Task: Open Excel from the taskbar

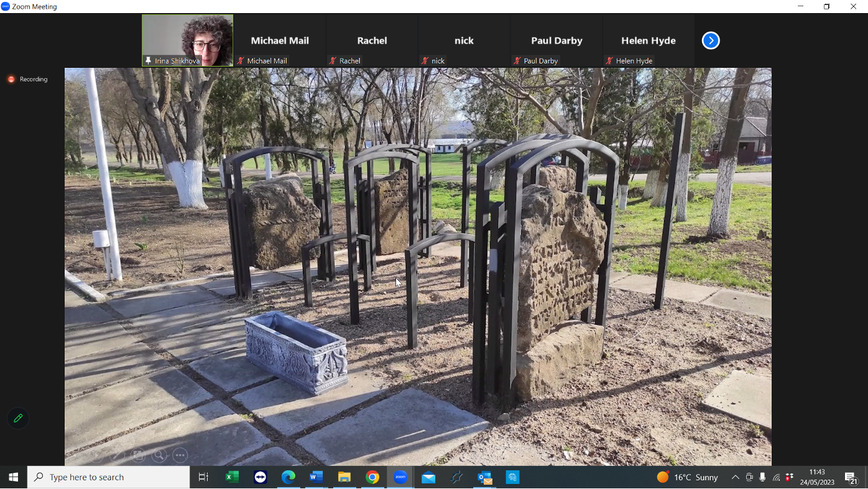Action: pos(232,477)
